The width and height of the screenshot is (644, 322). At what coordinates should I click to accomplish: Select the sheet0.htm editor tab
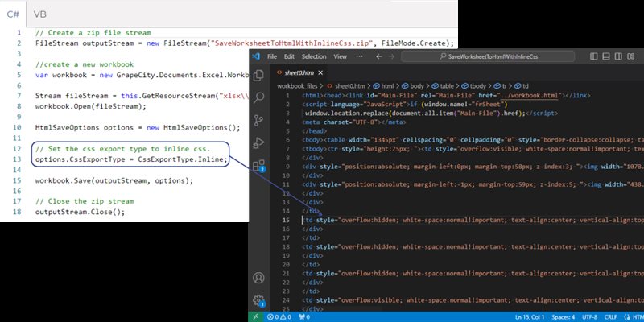click(x=299, y=72)
